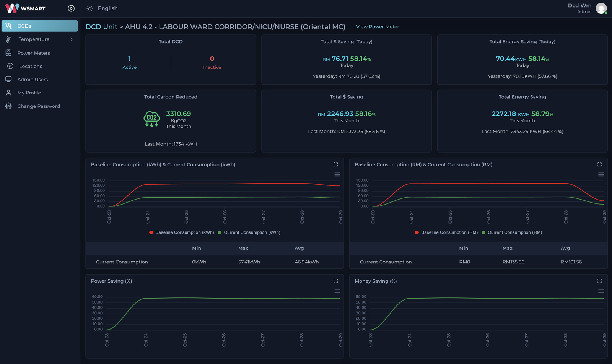Click the Change Password gear icon
The width and height of the screenshot is (612, 364).
tap(8, 106)
